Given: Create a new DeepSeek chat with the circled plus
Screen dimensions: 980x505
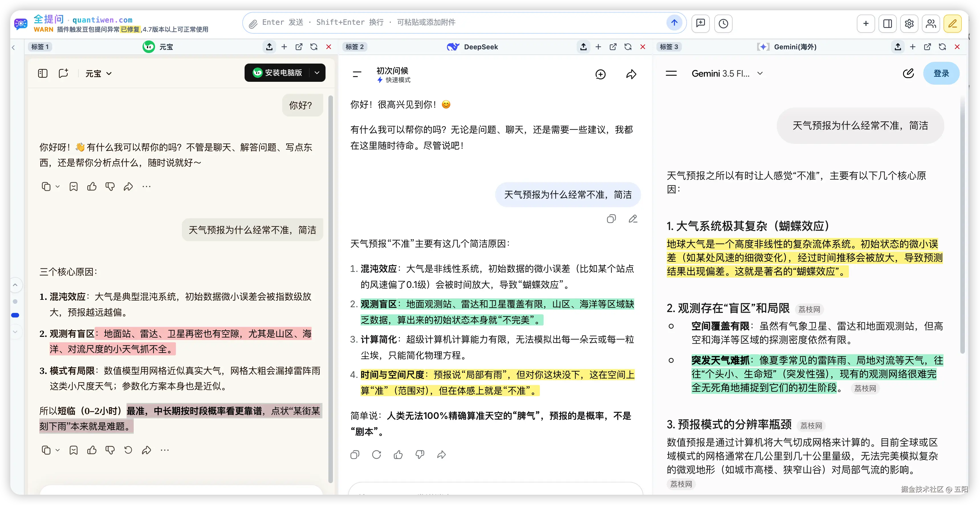Looking at the screenshot, I should tap(600, 74).
